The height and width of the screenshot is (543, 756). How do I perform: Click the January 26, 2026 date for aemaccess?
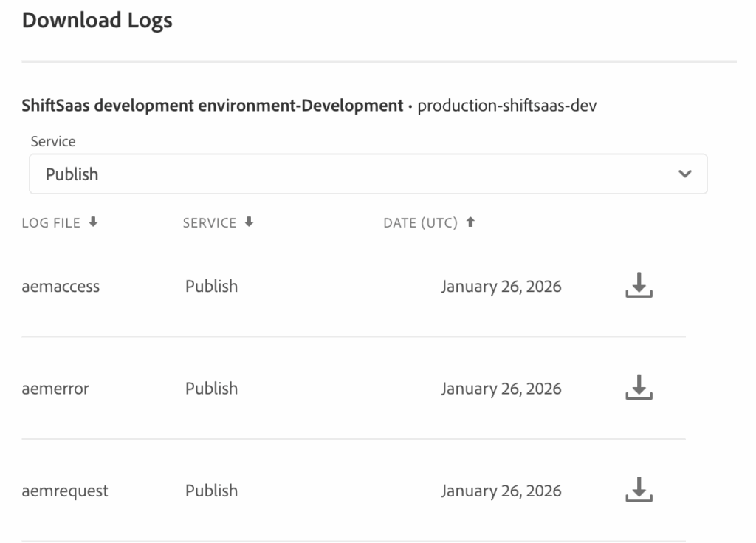pyautogui.click(x=501, y=287)
